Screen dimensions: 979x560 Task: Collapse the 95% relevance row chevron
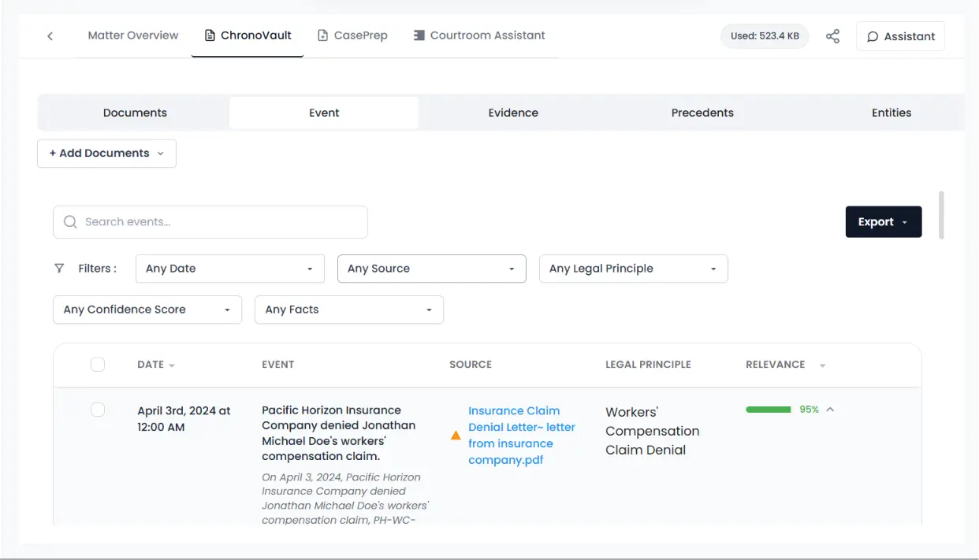pos(830,410)
